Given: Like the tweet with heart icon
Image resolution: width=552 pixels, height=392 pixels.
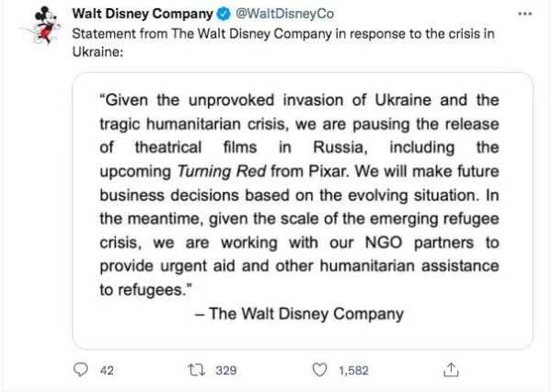Looking at the screenshot, I should tap(319, 370).
